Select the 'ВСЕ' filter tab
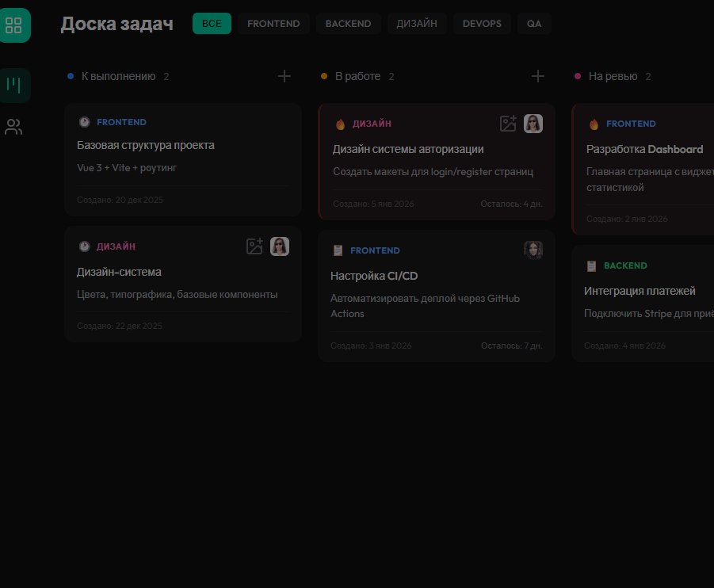 point(212,24)
